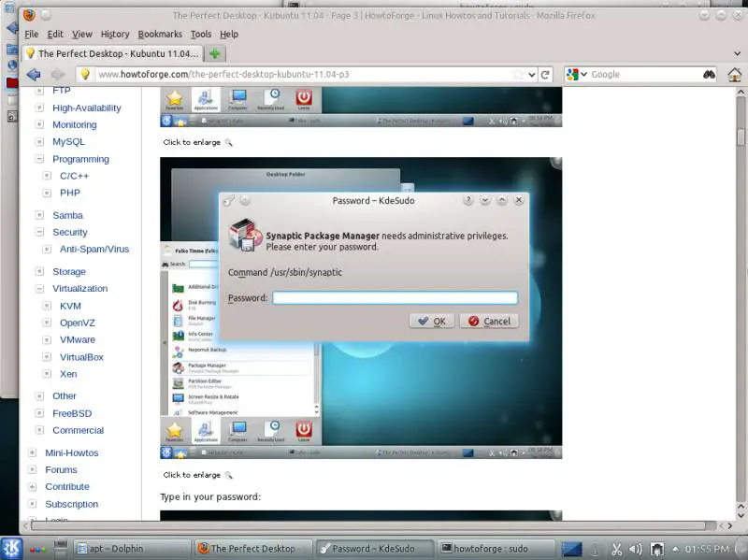This screenshot has height=560, width=748.
Task: Click the desktop icon next to howtoforge taskbar entry
Action: click(x=571, y=549)
